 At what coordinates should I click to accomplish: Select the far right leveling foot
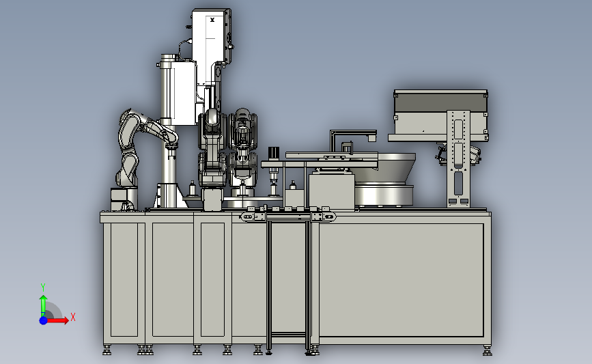click(487, 350)
